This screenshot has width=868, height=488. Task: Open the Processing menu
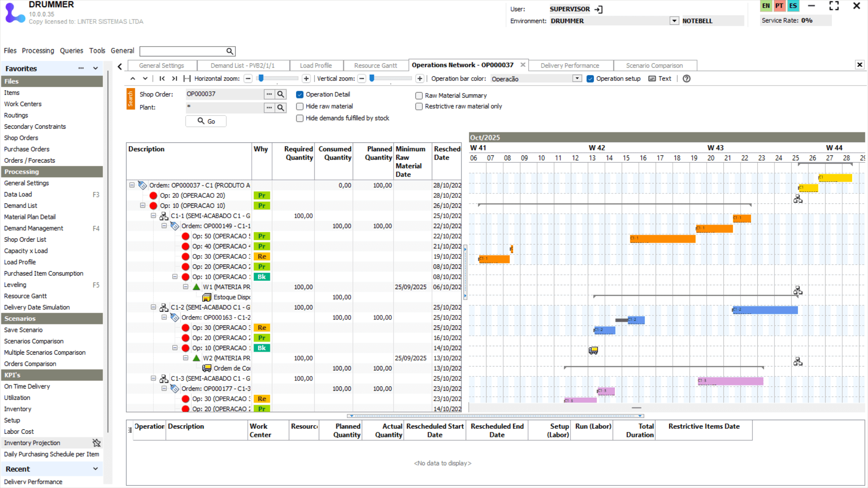pyautogui.click(x=38, y=51)
